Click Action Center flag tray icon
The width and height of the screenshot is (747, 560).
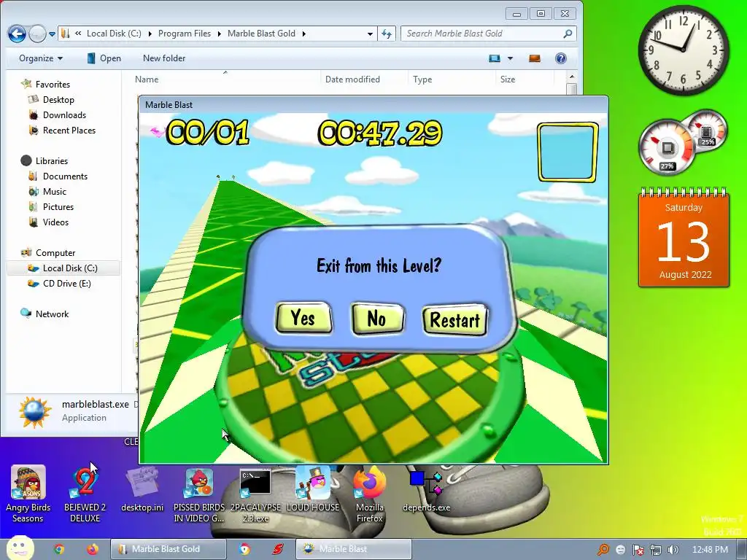coord(638,550)
